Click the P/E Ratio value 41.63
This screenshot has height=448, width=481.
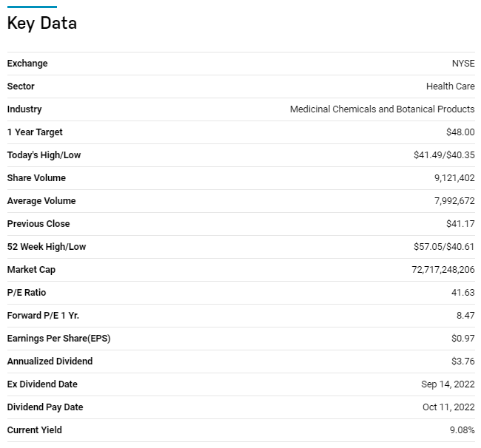tap(463, 293)
